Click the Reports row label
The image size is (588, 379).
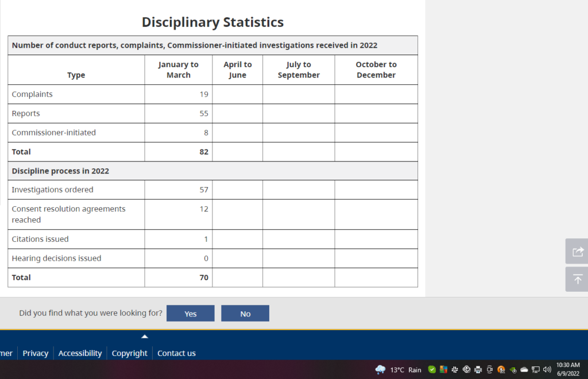point(25,113)
